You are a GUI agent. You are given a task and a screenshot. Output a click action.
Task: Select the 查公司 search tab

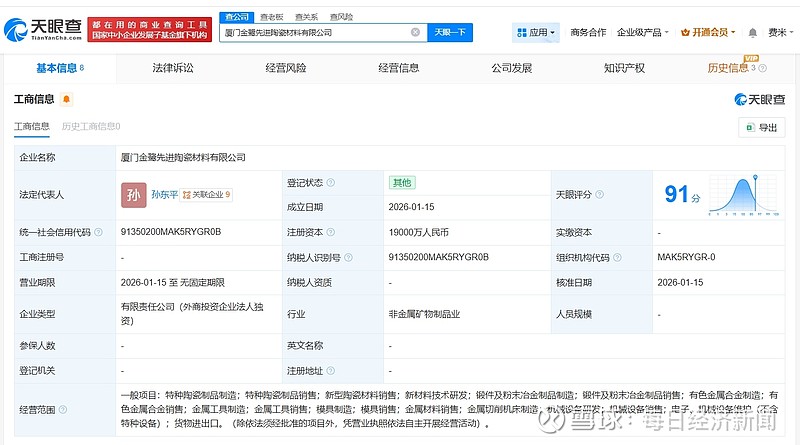coord(237,17)
